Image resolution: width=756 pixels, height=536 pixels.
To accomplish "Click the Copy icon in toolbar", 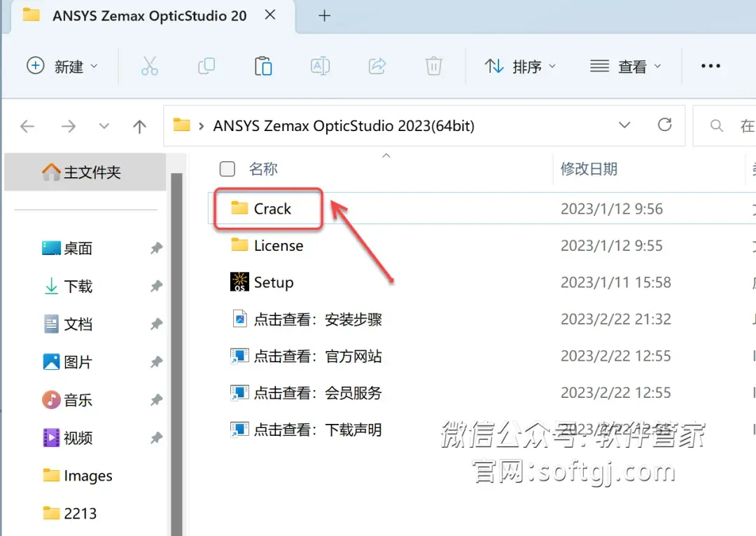I will [x=206, y=66].
